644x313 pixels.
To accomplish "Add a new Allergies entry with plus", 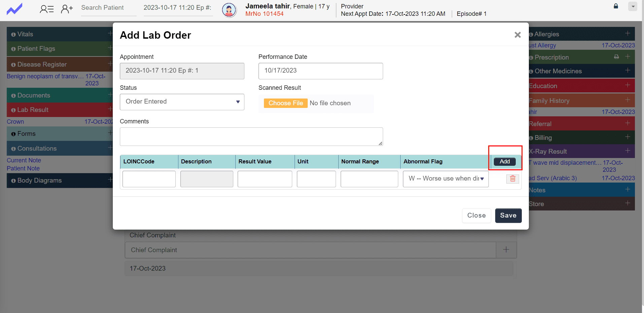I will [x=628, y=33].
